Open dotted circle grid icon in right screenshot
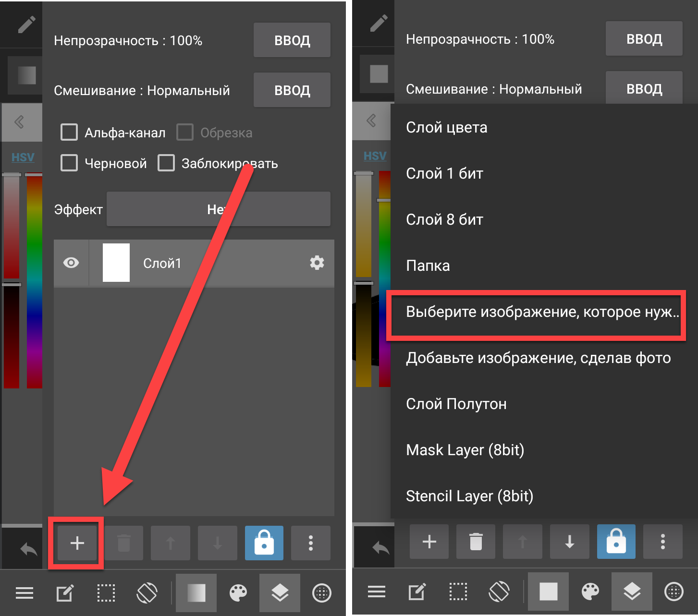Viewport: 698px width, 616px height. click(674, 592)
